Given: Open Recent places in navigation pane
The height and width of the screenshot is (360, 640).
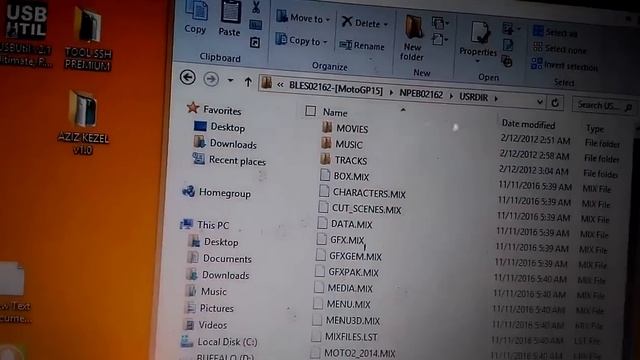Looking at the screenshot, I should tap(237, 161).
